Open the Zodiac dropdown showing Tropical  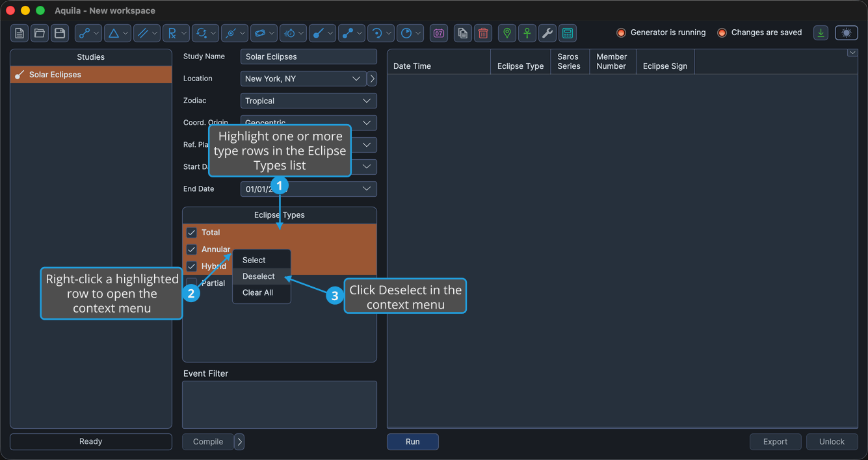309,101
